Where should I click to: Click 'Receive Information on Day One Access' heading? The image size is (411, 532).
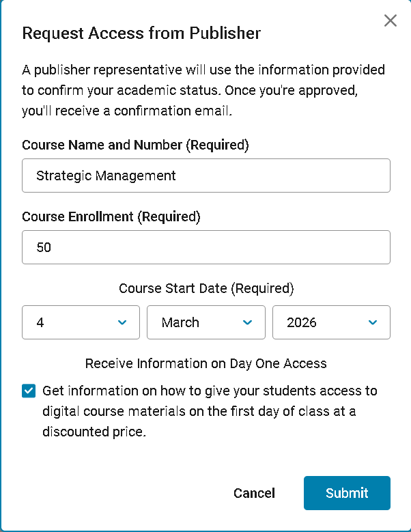click(x=206, y=363)
